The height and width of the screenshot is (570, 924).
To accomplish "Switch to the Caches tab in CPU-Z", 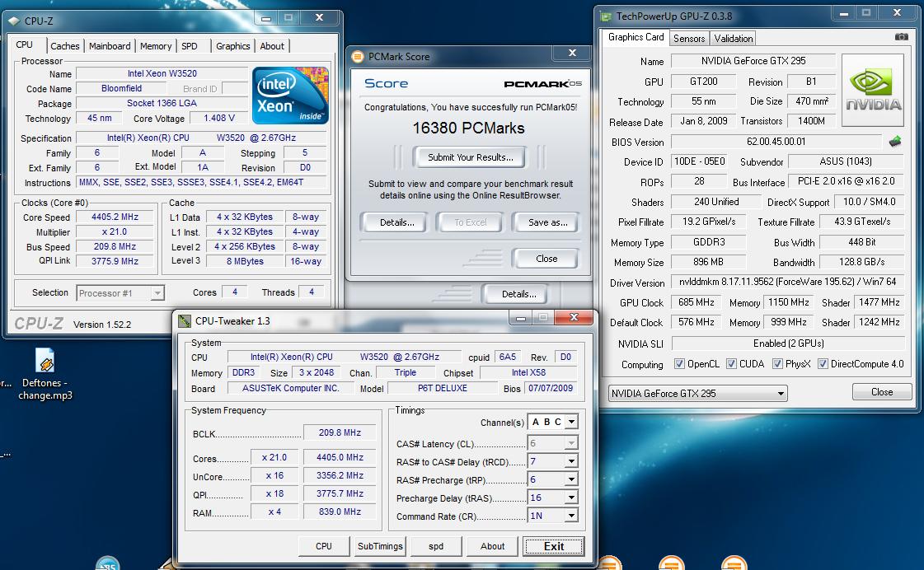I will point(65,46).
